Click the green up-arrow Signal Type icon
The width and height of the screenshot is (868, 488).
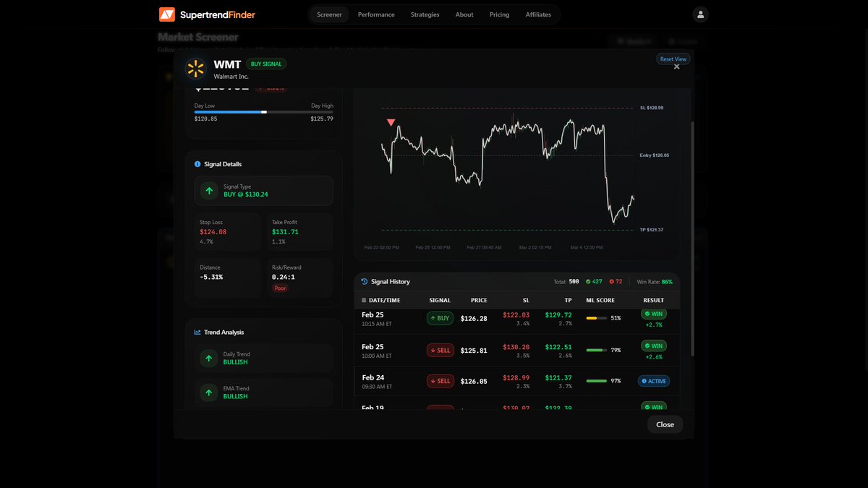click(209, 191)
